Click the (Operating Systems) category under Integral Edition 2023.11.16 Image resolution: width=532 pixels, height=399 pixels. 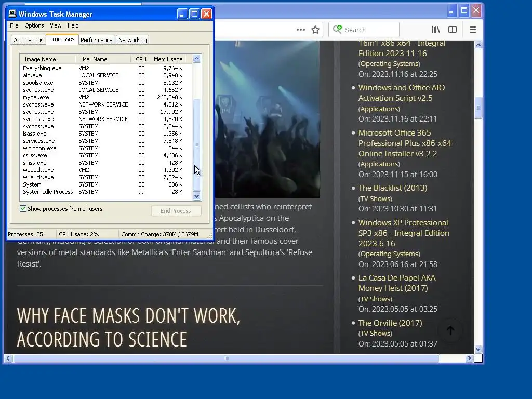(389, 64)
